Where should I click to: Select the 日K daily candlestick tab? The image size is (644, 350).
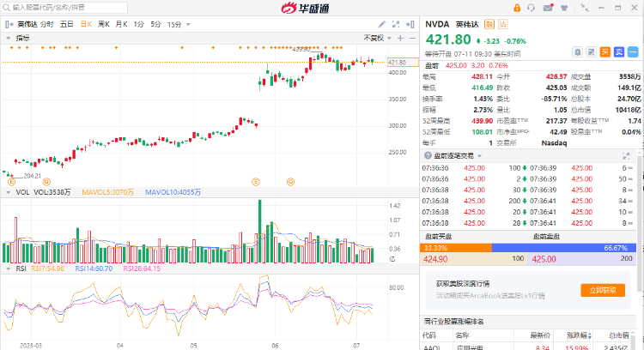[x=86, y=25]
